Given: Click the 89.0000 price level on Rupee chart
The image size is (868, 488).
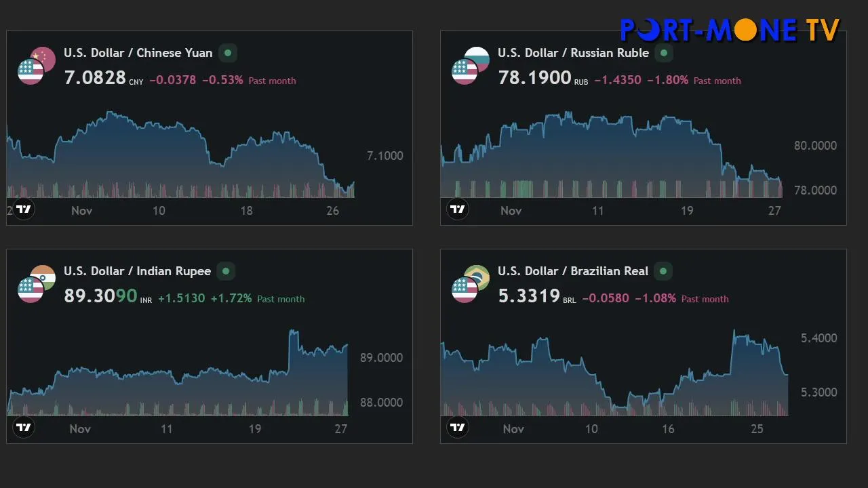Looking at the screenshot, I should pyautogui.click(x=381, y=358).
